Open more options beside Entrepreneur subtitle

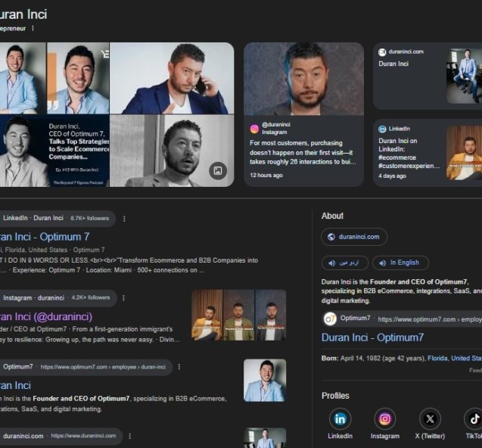point(33,28)
